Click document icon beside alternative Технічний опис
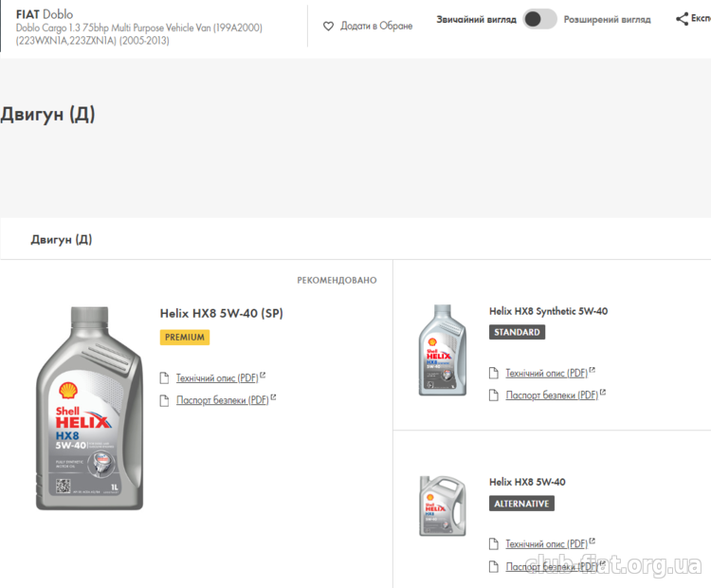The height and width of the screenshot is (588, 711). click(x=494, y=543)
